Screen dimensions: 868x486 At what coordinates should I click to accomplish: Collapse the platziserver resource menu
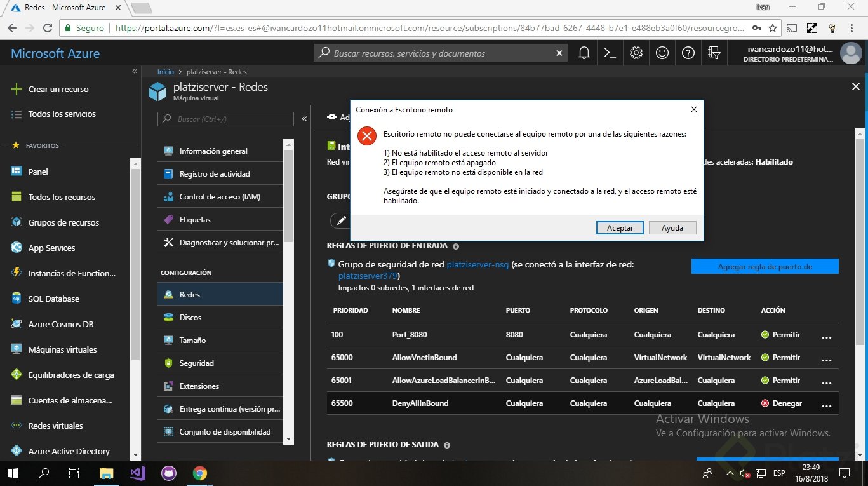coord(304,119)
